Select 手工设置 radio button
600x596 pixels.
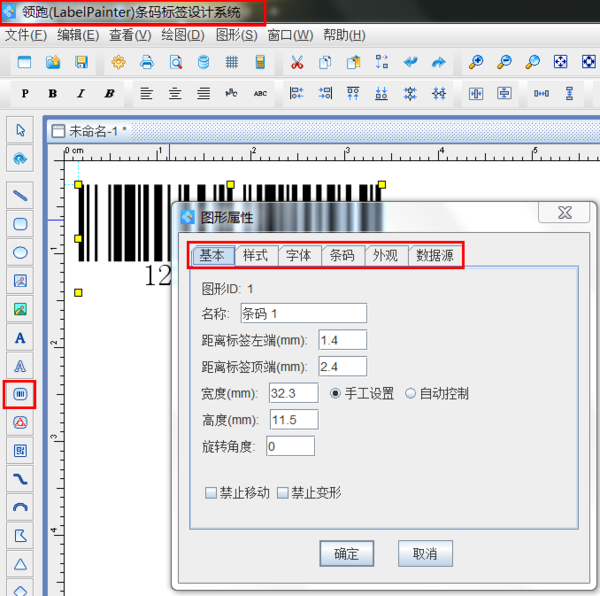pos(335,393)
